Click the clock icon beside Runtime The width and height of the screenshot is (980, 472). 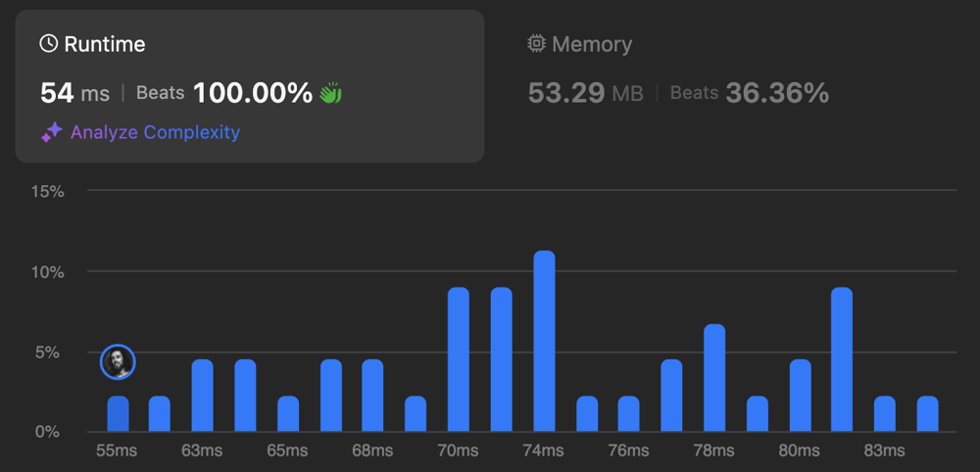[49, 44]
